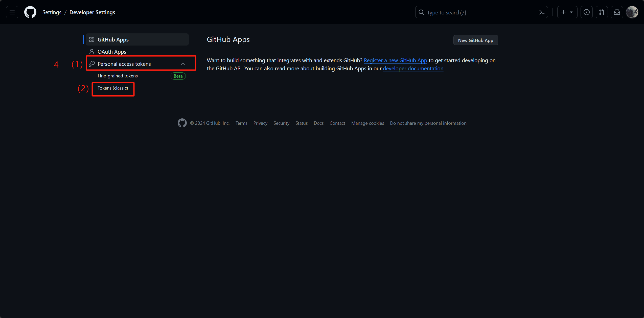Open the Security footer link
The width and height of the screenshot is (644, 318).
(x=281, y=123)
